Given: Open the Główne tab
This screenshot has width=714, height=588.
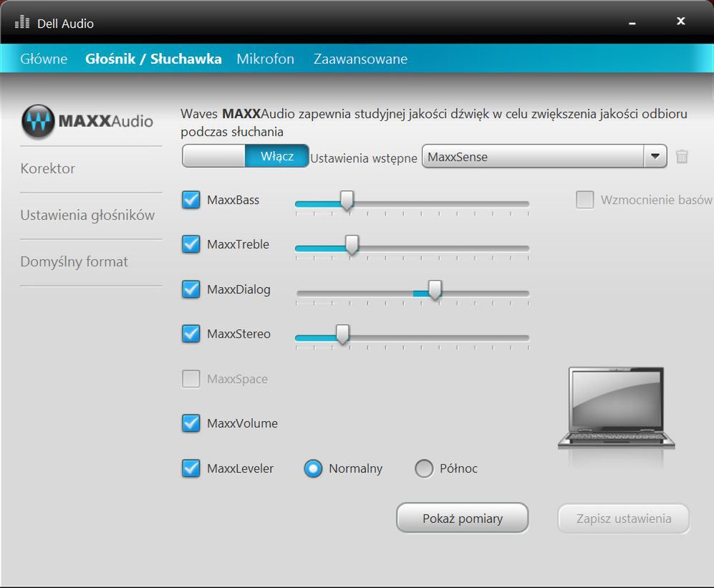Looking at the screenshot, I should coord(44,59).
